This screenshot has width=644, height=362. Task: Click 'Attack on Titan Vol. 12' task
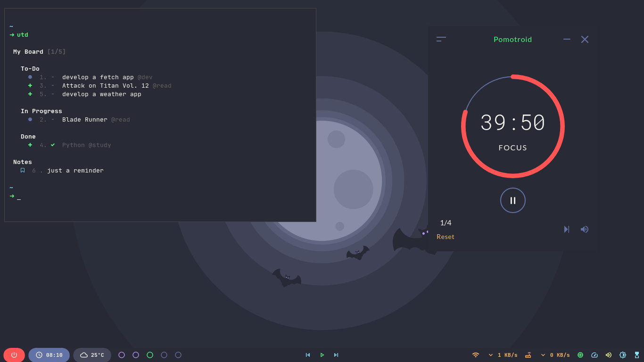[106, 86]
